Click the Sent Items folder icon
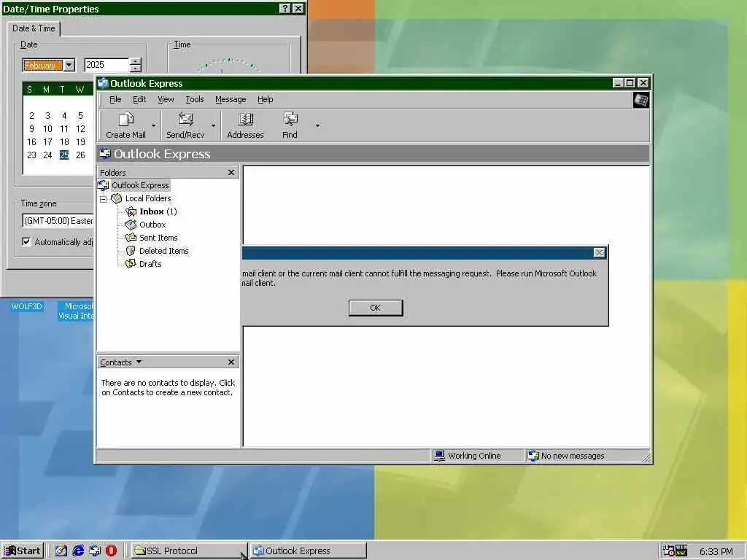The image size is (747, 560). pos(131,238)
